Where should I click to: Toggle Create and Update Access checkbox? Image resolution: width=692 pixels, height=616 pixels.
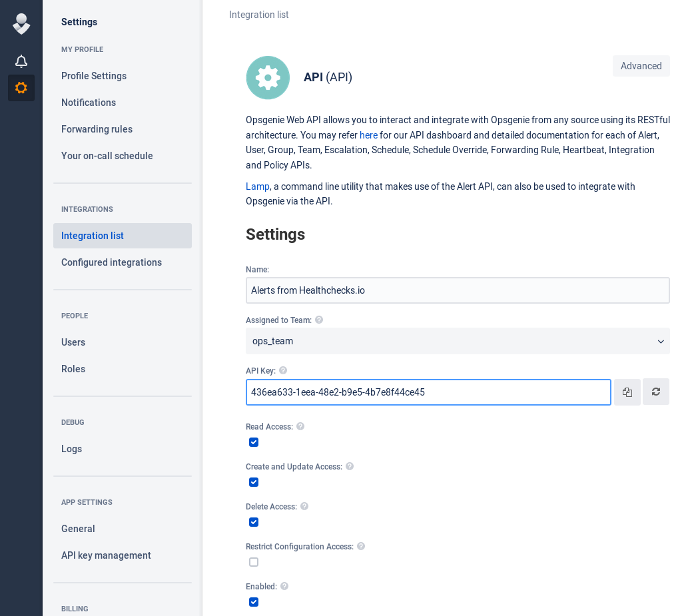254,482
